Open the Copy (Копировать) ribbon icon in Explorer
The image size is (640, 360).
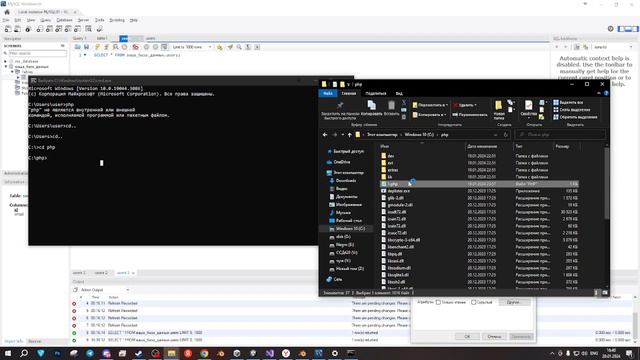[371, 105]
